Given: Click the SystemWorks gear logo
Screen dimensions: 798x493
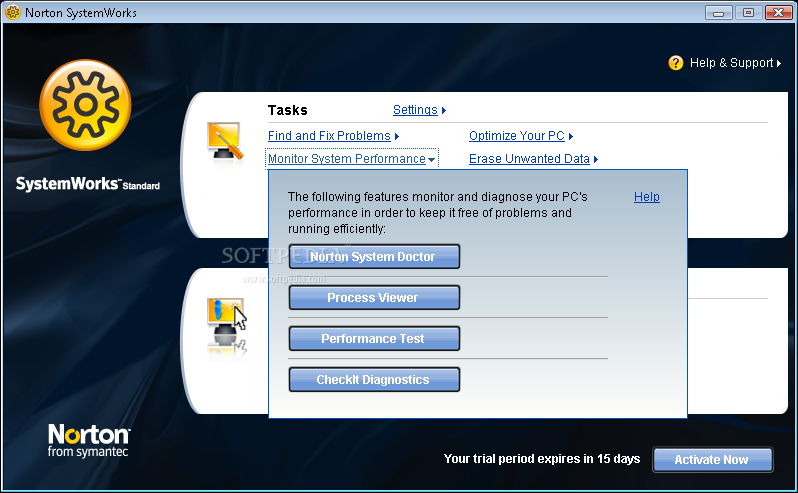Looking at the screenshot, I should point(86,105).
